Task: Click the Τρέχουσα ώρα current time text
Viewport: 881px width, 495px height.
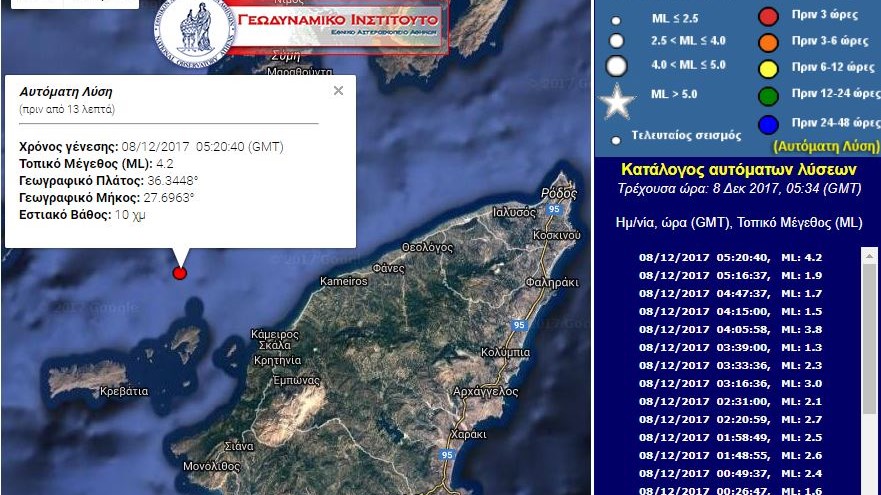Action: tap(739, 188)
